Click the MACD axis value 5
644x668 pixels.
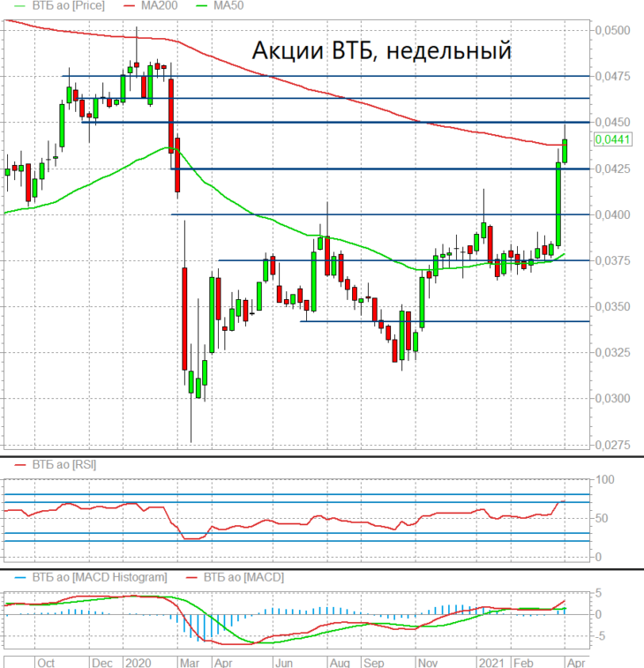pos(598,593)
